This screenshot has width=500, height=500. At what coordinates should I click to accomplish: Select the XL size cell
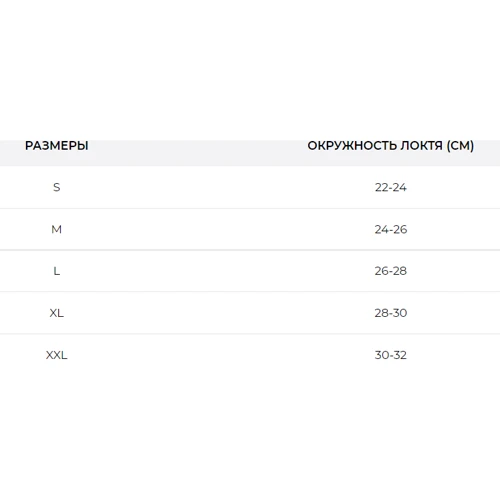[57, 313]
